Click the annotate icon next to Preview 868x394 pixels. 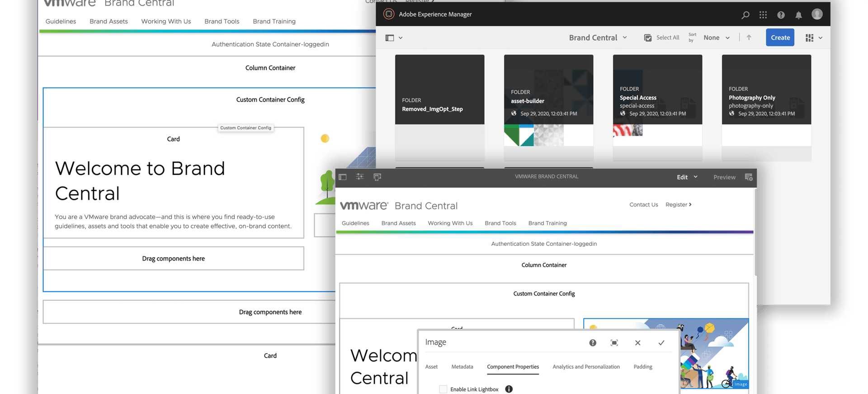749,177
